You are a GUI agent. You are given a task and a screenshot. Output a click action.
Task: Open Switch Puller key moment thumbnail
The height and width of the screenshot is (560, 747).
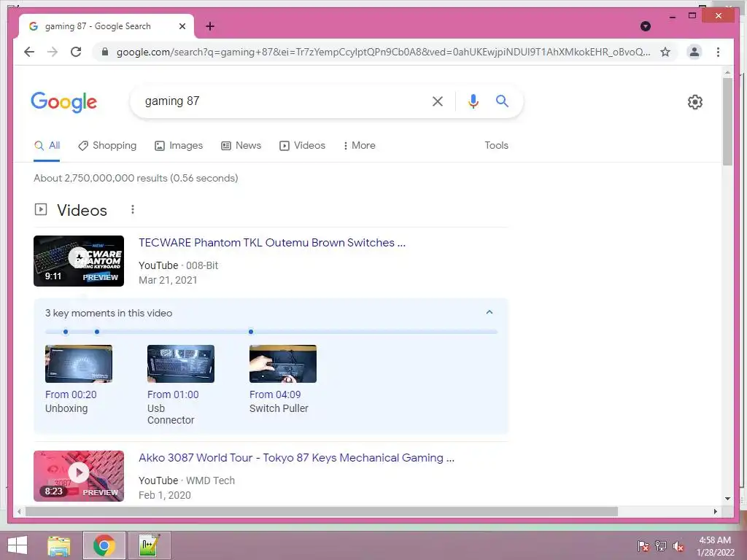[x=282, y=364]
